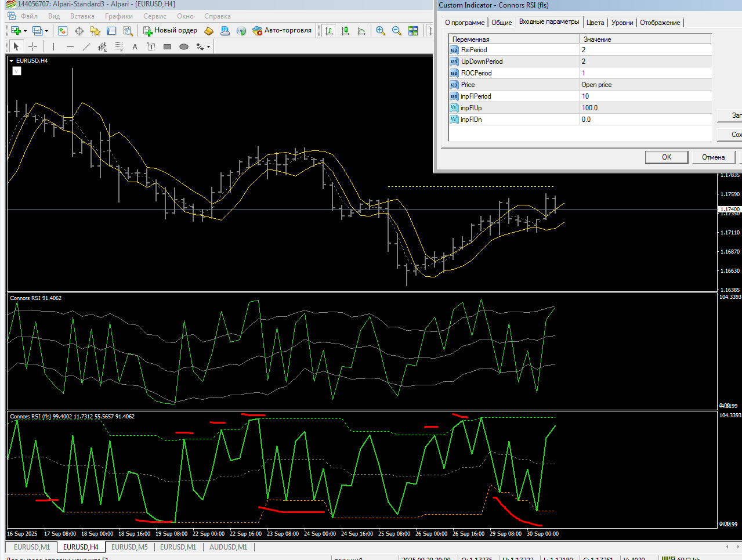Click the tile windows icon
The height and width of the screenshot is (560, 742).
[413, 31]
